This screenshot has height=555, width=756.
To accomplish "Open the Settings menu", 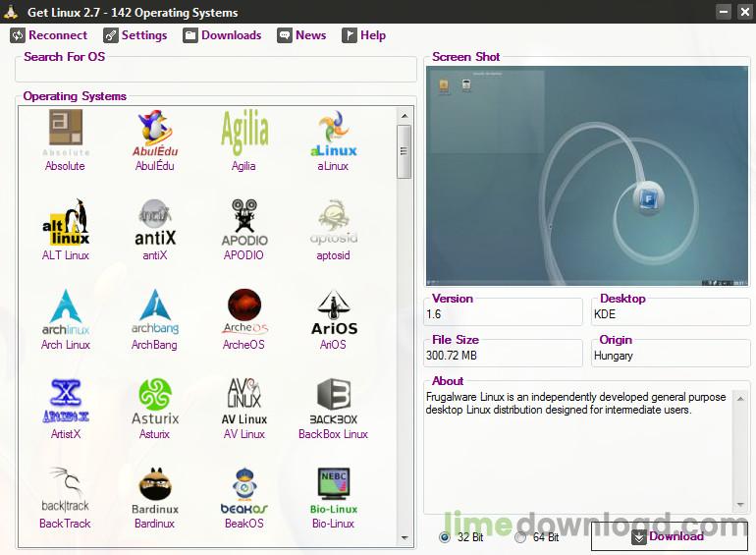I will coord(135,35).
